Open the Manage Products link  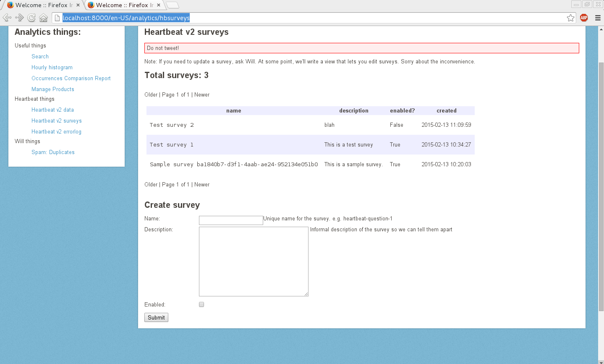pos(53,89)
